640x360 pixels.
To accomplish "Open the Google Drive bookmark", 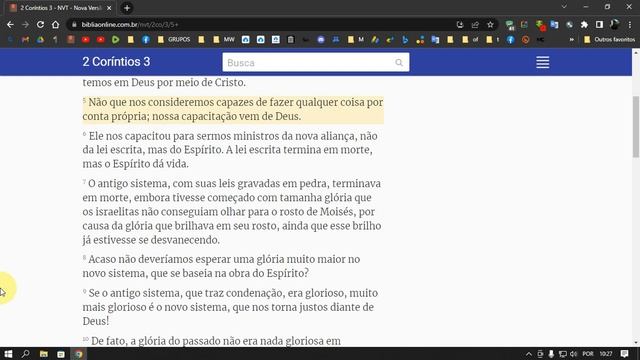I will click(x=40, y=40).
